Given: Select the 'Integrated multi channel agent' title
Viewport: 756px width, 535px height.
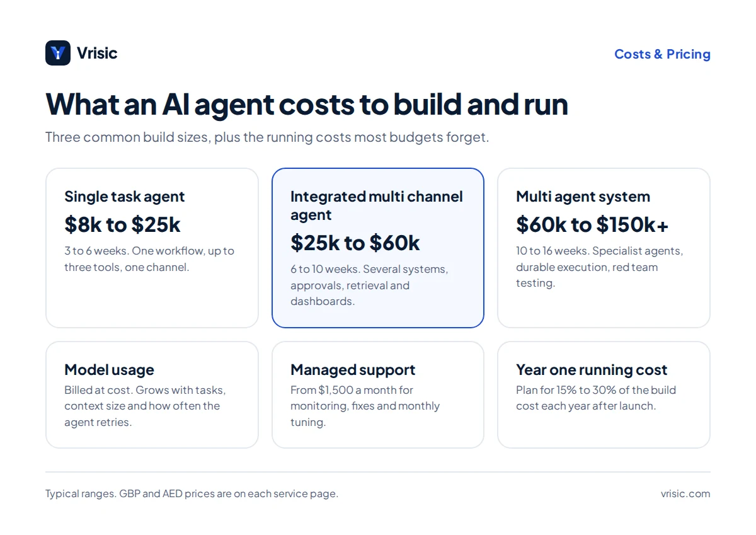Looking at the screenshot, I should click(x=377, y=205).
